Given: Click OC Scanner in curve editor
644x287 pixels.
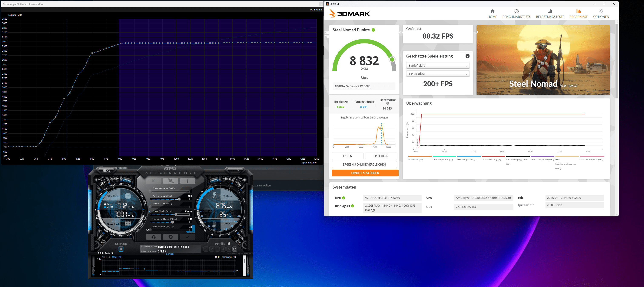Looking at the screenshot, I should (316, 10).
